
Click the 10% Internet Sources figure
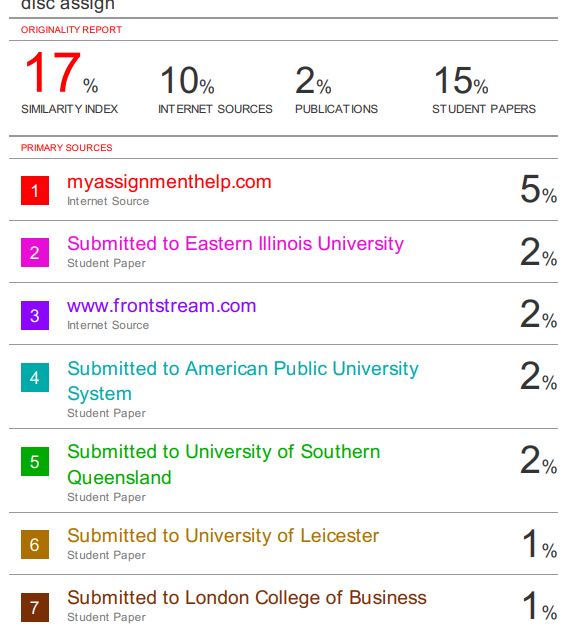[x=187, y=81]
